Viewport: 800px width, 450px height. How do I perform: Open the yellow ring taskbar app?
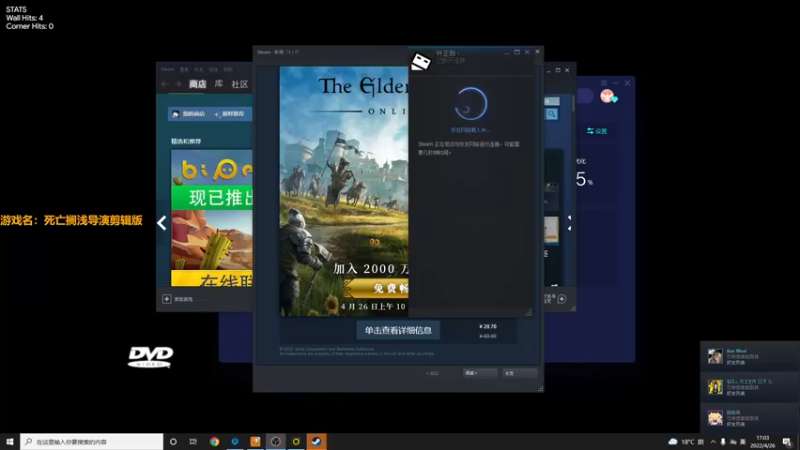pos(296,441)
